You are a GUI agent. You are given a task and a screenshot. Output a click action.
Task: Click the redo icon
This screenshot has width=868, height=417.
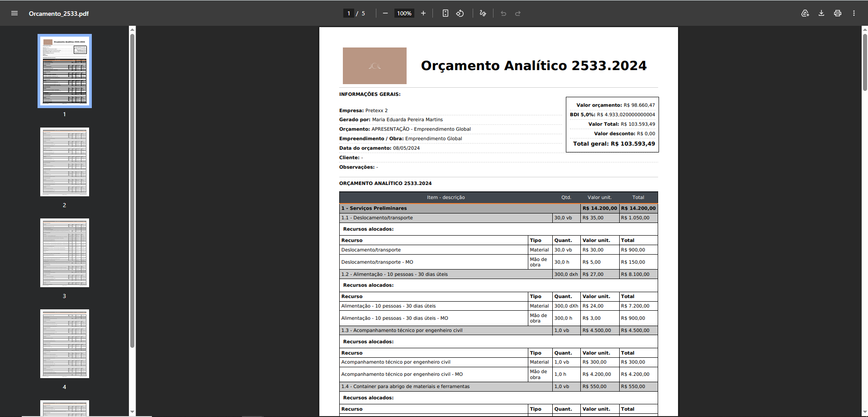(518, 14)
